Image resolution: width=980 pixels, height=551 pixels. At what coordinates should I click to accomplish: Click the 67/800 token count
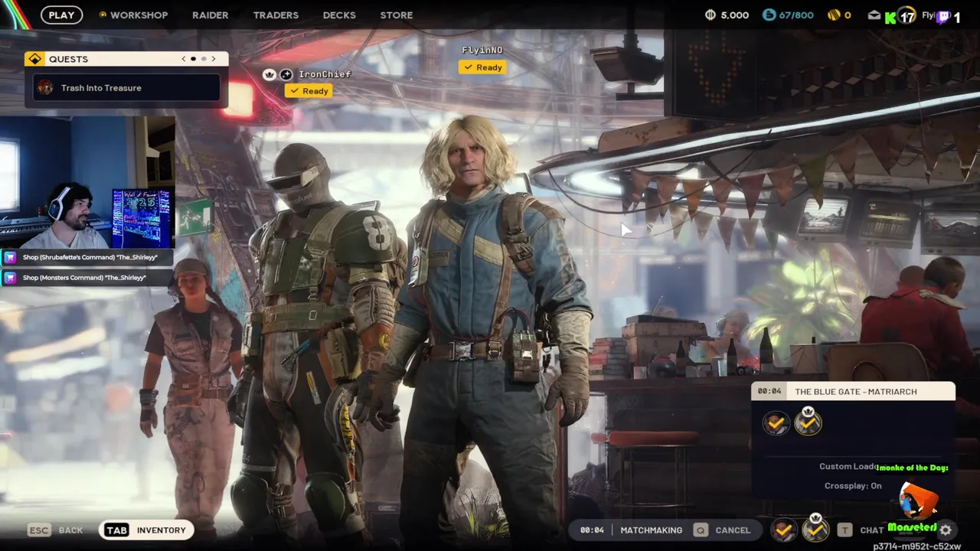pos(796,15)
